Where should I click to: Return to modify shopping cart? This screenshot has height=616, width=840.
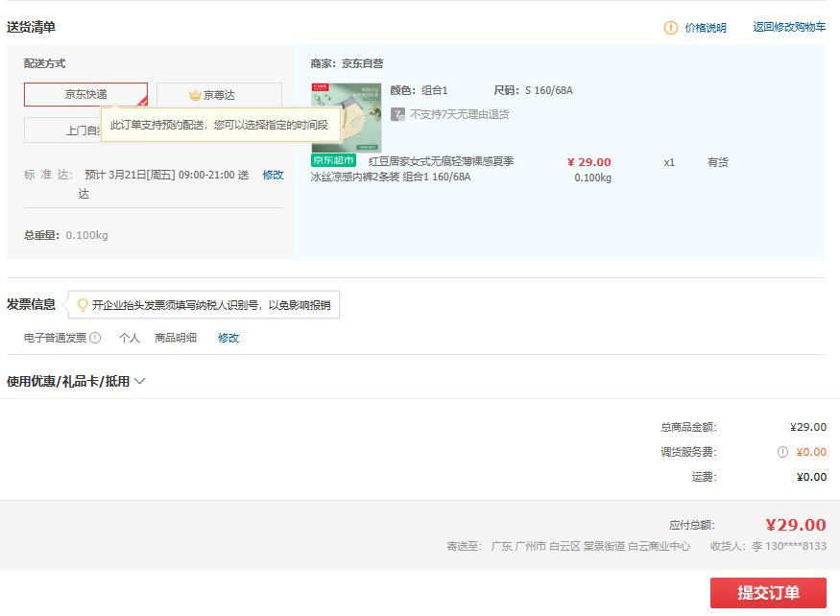click(788, 27)
